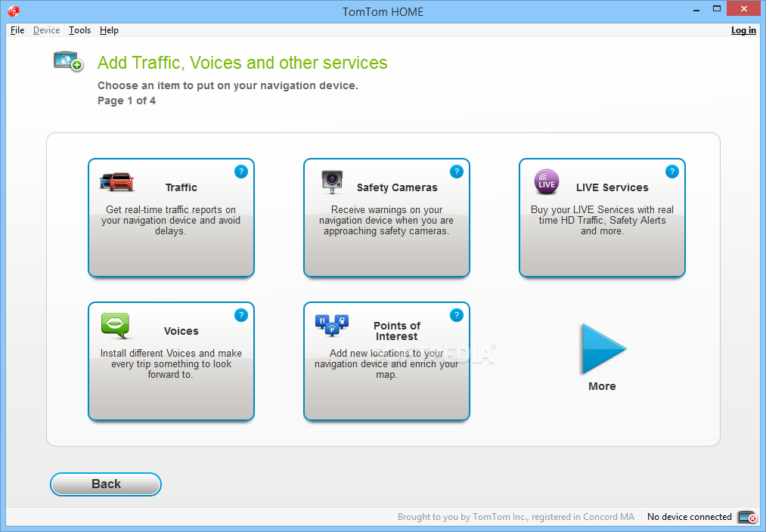
Task: Click 'Buy your LIVE Services' description
Action: point(602,220)
